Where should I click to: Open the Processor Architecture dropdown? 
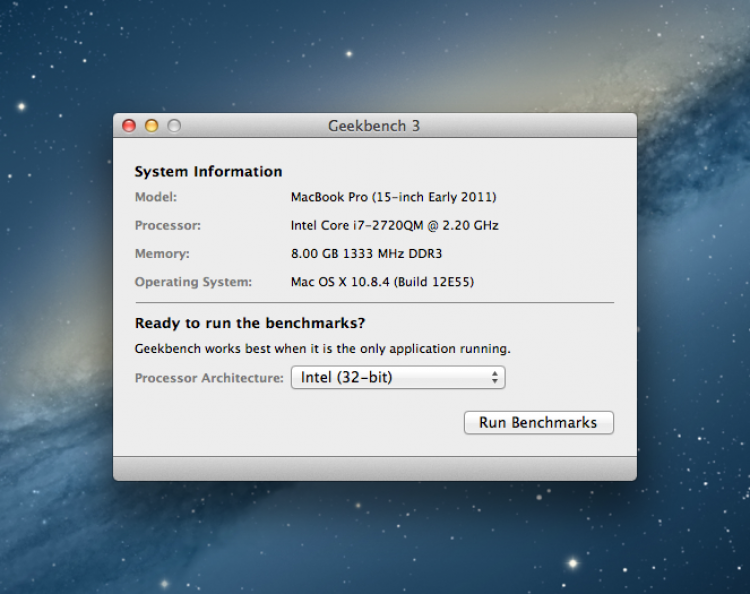click(398, 377)
